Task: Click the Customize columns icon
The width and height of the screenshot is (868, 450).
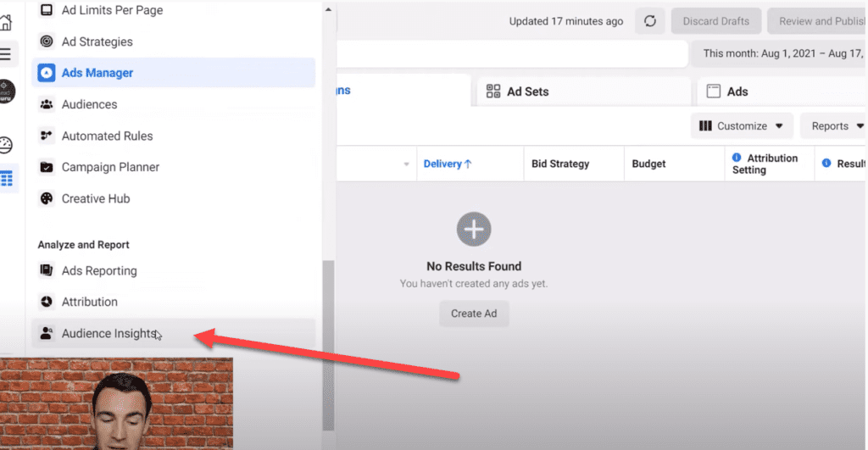Action: tap(705, 126)
